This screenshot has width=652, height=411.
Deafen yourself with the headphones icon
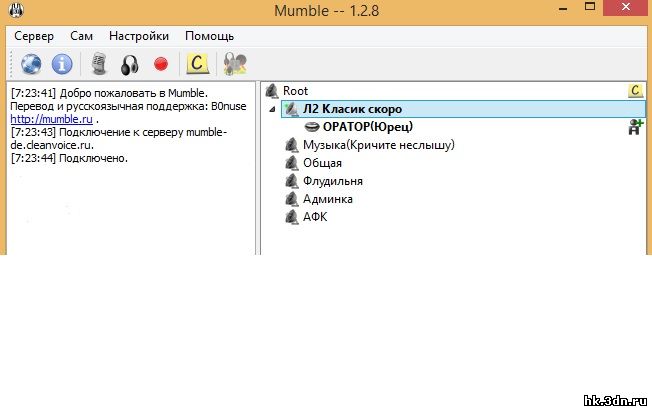coord(129,65)
